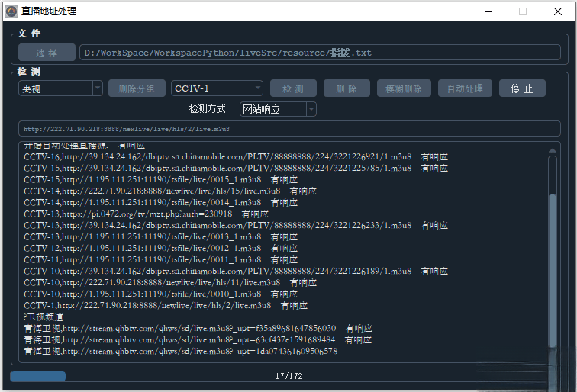Click CCTV-13 line with 3221226233
The image size is (577, 392).
click(x=236, y=226)
